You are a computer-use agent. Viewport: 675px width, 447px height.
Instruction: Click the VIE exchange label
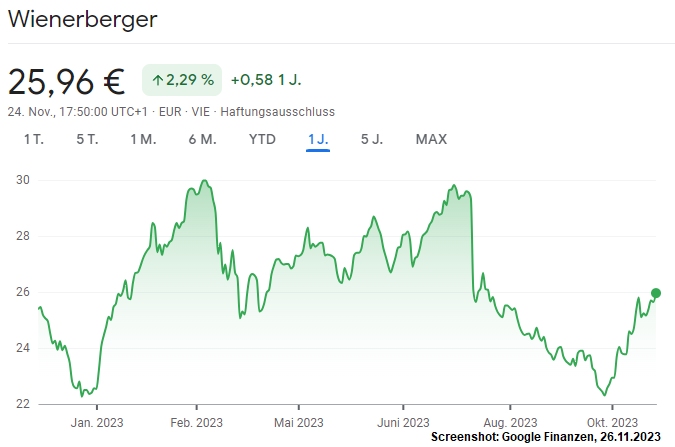(x=201, y=112)
